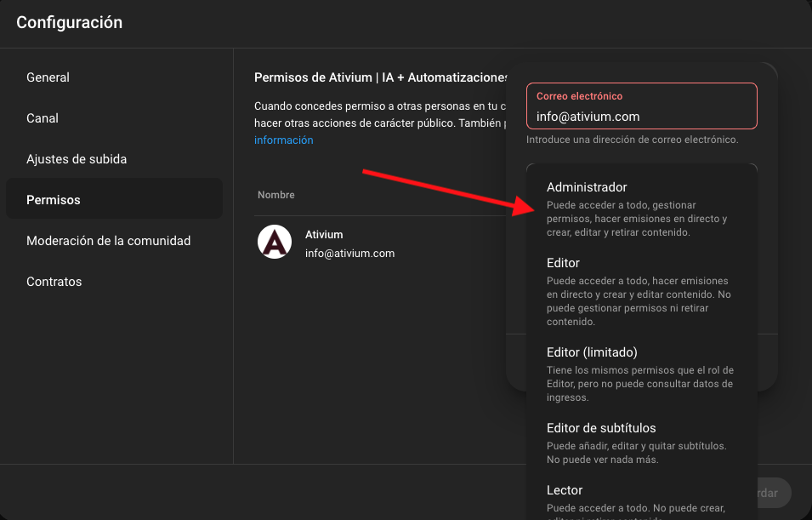Image resolution: width=812 pixels, height=520 pixels.
Task: Click the Configuración dialog title
Action: point(70,22)
